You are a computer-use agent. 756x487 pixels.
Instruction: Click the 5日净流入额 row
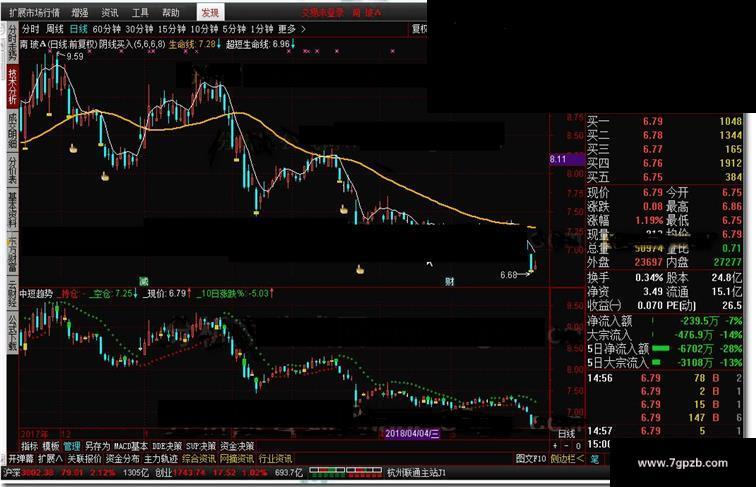(664, 349)
